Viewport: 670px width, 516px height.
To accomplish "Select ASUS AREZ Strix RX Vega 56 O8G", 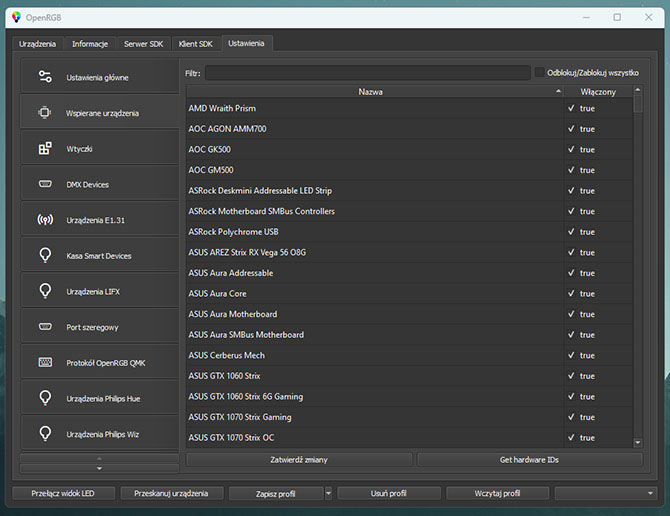I will [x=409, y=252].
